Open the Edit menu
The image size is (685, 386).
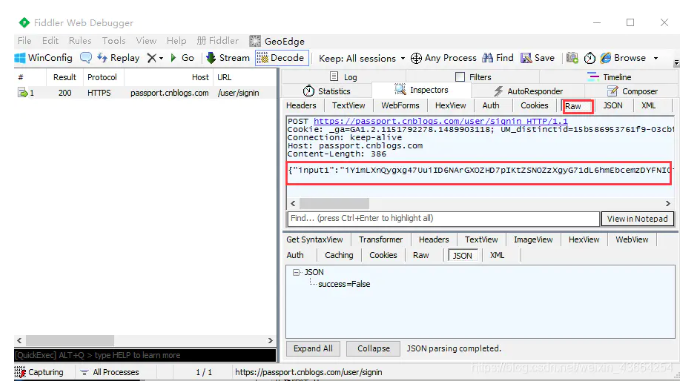50,41
